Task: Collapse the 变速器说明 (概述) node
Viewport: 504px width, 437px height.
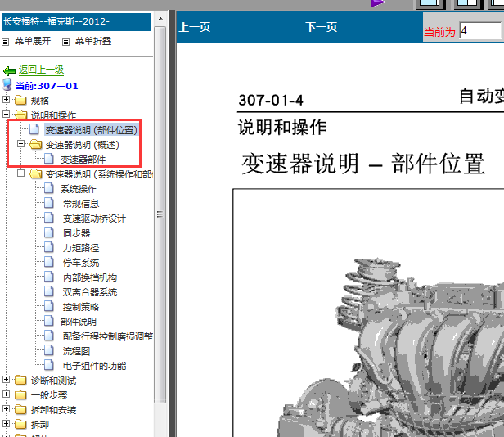Action: coord(20,144)
